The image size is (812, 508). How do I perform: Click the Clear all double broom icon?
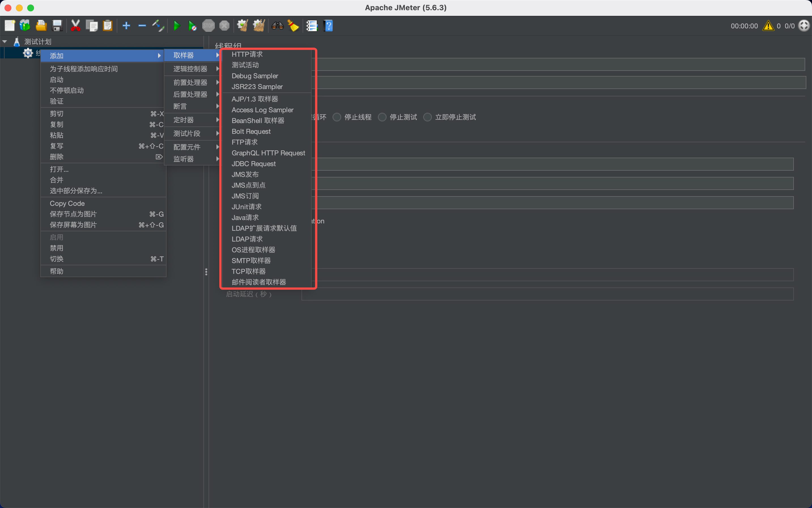coord(259,26)
